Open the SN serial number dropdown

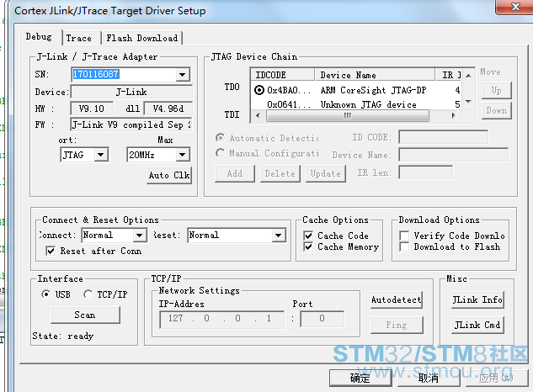point(183,74)
